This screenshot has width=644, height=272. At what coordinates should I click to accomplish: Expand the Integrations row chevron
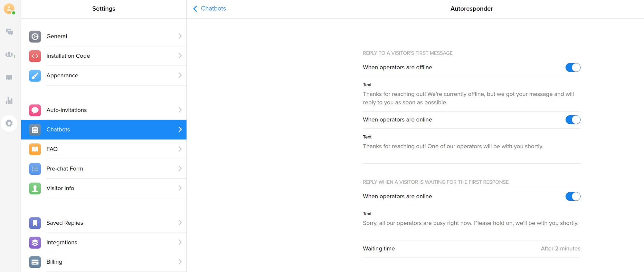180,242
